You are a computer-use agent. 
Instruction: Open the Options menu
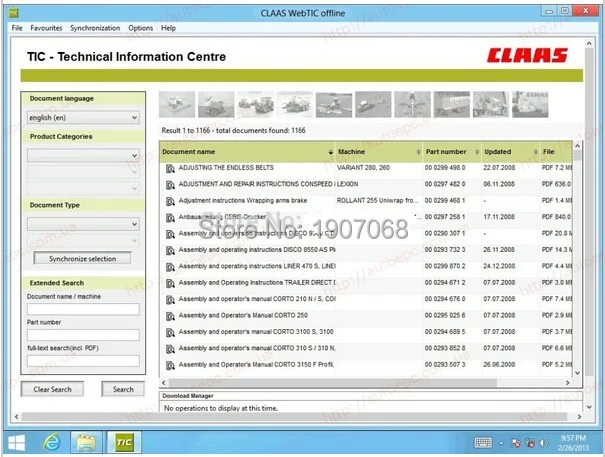[x=140, y=28]
